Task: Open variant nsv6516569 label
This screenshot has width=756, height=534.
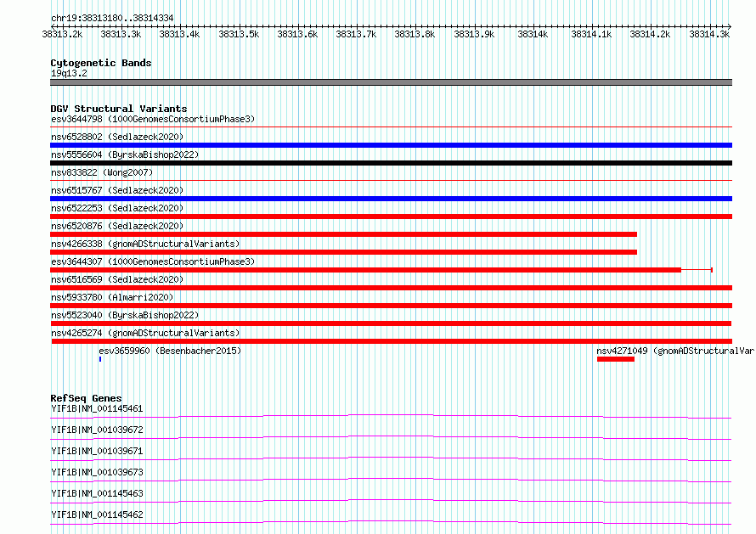Action: click(117, 279)
